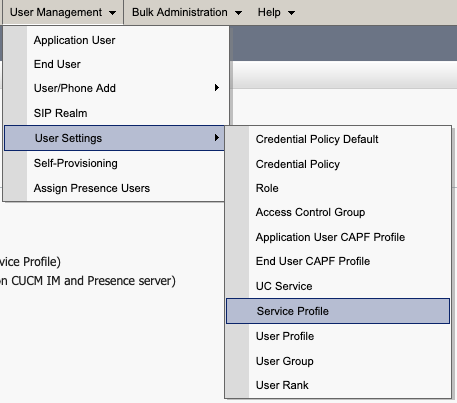This screenshot has width=457, height=403.
Task: Expand the User Settings submenu
Action: point(114,138)
